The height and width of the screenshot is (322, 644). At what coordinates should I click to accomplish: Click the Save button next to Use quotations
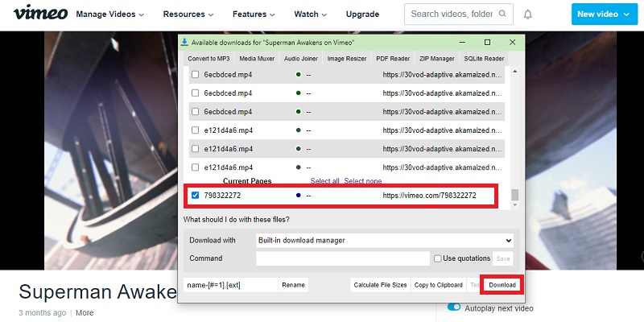pyautogui.click(x=502, y=258)
